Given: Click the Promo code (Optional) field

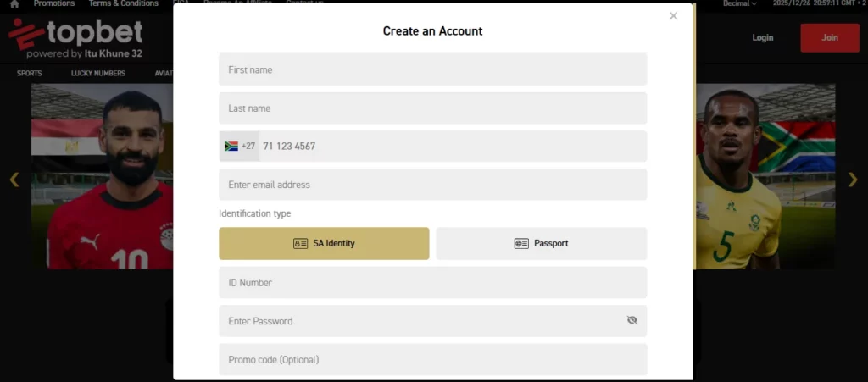Looking at the screenshot, I should point(432,359).
